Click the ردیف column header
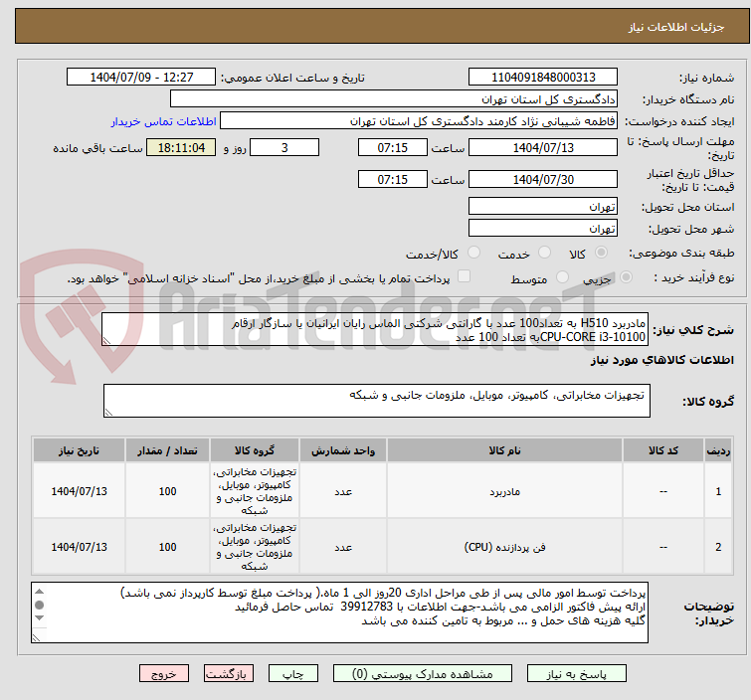The image size is (751, 700). pos(718,450)
